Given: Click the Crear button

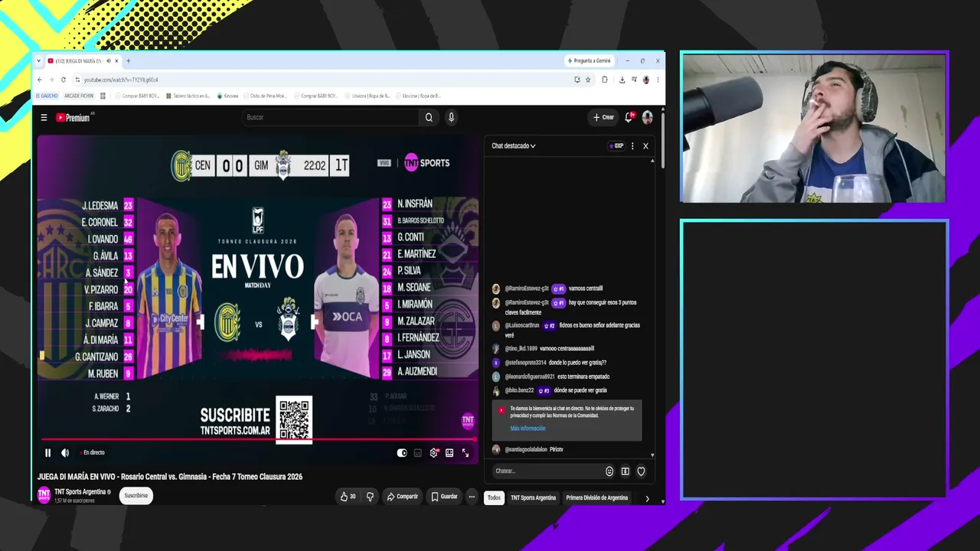Looking at the screenshot, I should (603, 117).
